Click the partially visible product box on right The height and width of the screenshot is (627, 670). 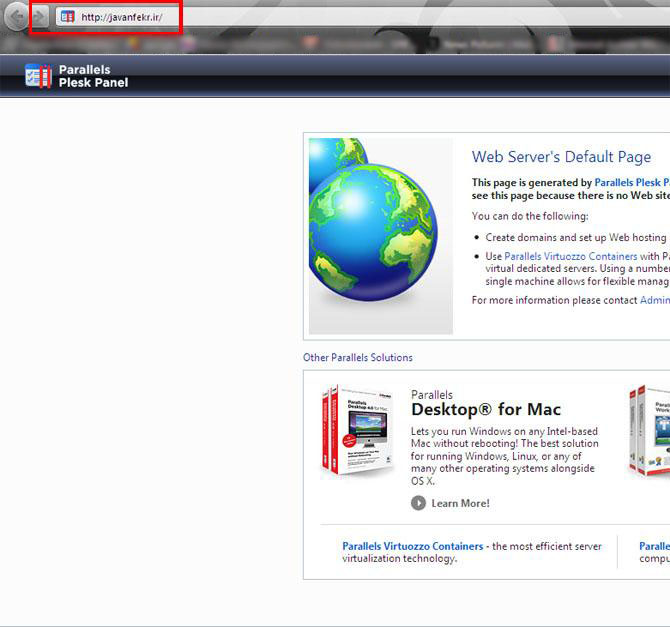(650, 431)
